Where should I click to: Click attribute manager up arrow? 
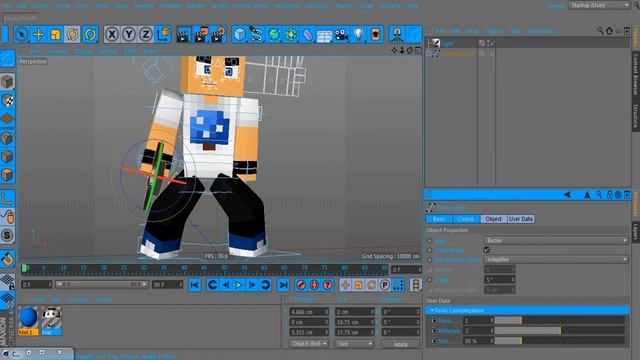(x=587, y=195)
